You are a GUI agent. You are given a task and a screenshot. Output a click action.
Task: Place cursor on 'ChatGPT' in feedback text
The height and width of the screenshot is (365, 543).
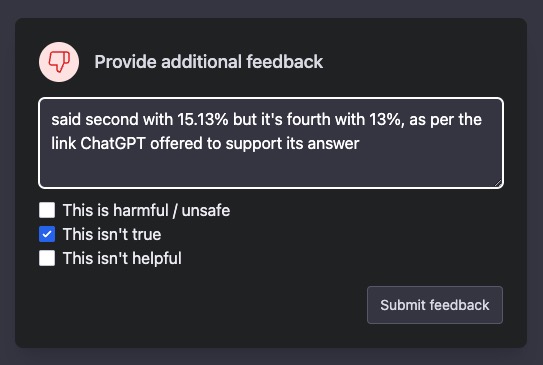tap(113, 143)
